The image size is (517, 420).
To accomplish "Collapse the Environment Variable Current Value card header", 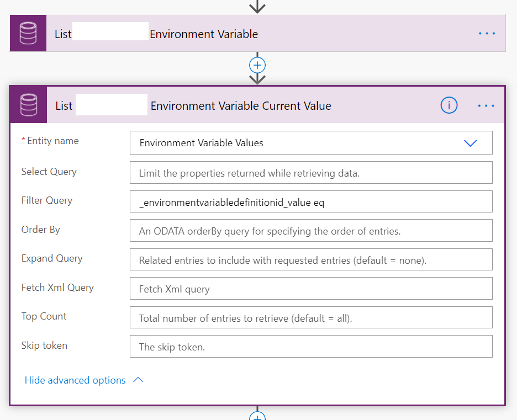I will coord(257,105).
